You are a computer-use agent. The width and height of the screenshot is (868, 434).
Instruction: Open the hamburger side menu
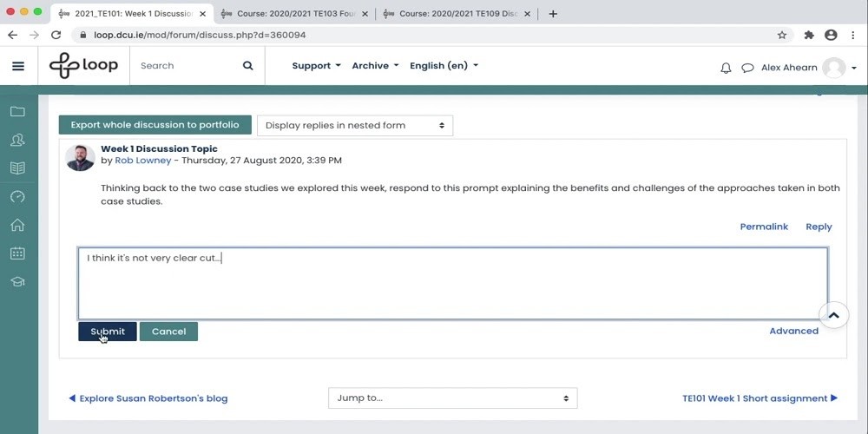18,66
